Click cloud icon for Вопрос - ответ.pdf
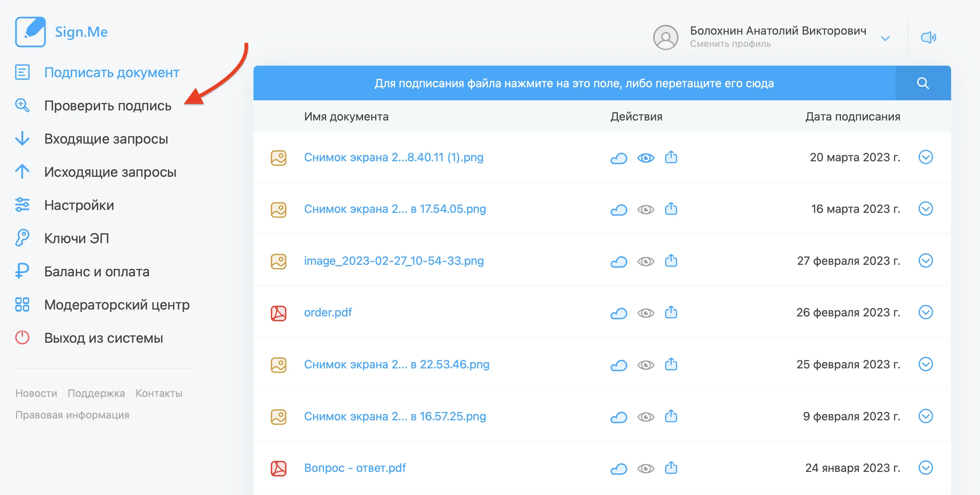The height and width of the screenshot is (495, 980). click(x=619, y=469)
